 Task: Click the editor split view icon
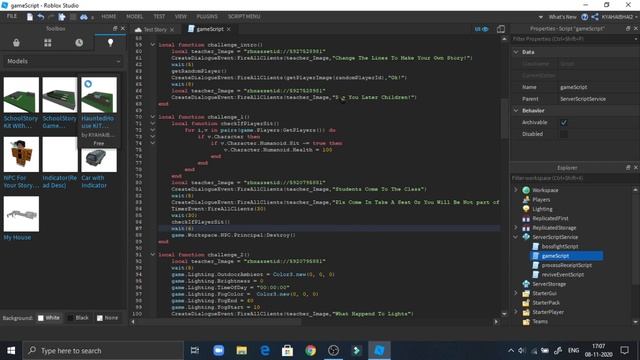coord(501,29)
